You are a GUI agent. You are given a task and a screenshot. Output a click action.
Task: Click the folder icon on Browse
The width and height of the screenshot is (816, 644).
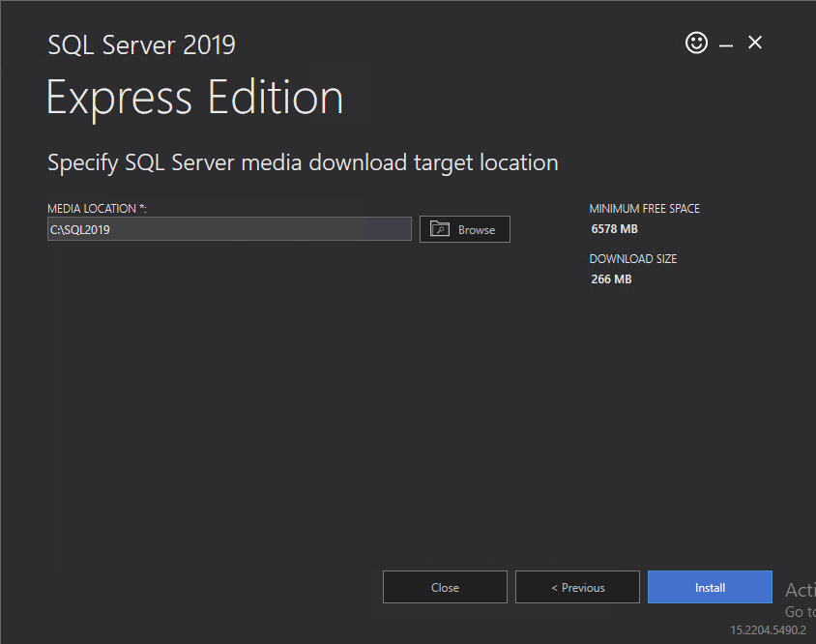pos(440,228)
